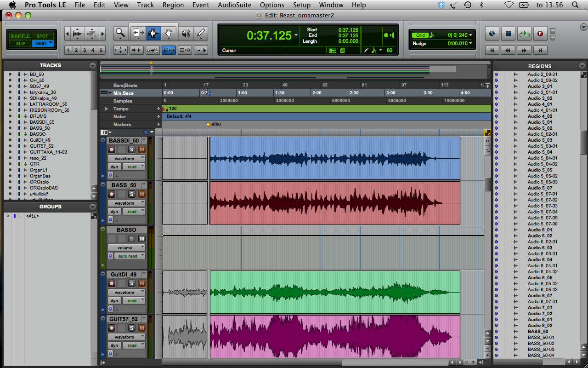Viewport: 588px width, 368px height.
Task: Solo the BASSO track
Action: coord(132,239)
